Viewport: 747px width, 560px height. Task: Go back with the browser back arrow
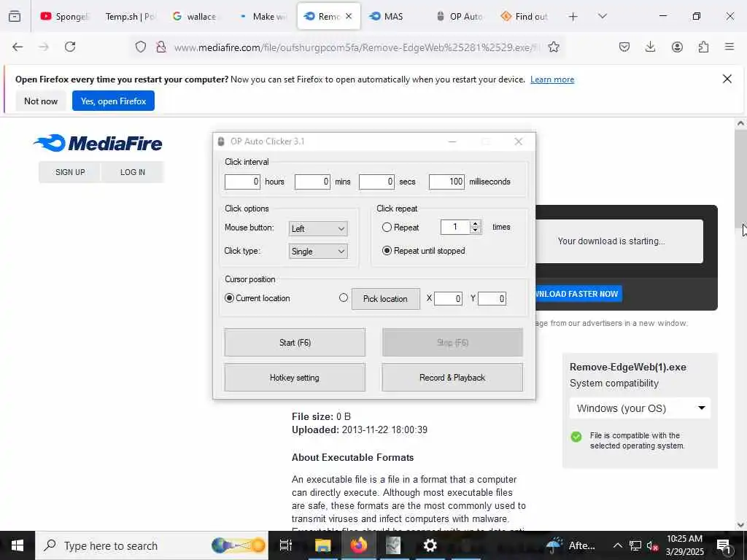pos(18,47)
